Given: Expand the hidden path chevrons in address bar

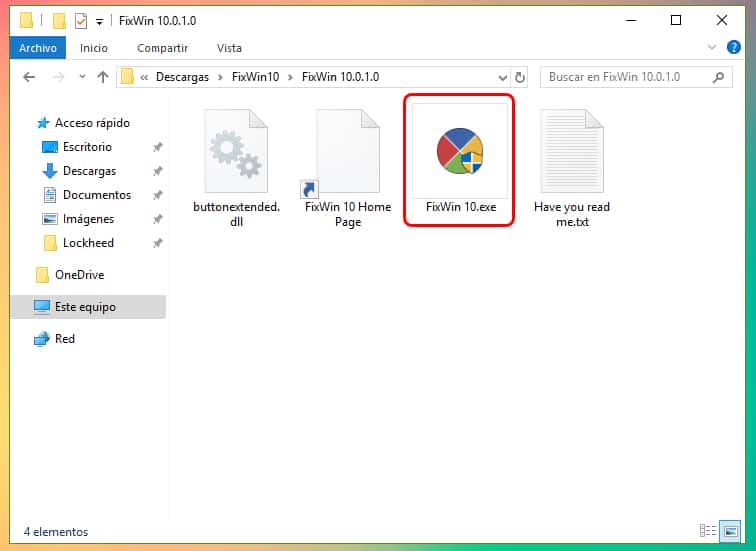Looking at the screenshot, I should coord(144,77).
